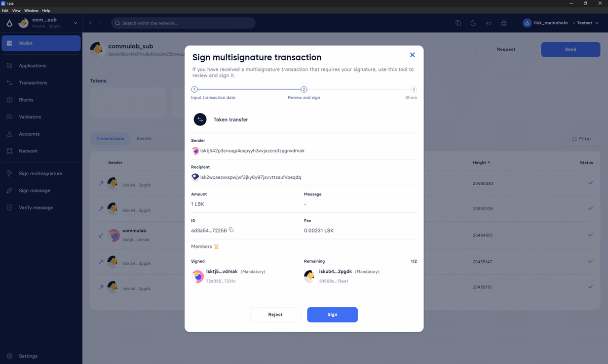
Task: Open transaction row with height 20686383
Action: pyautogui.click(x=345, y=183)
